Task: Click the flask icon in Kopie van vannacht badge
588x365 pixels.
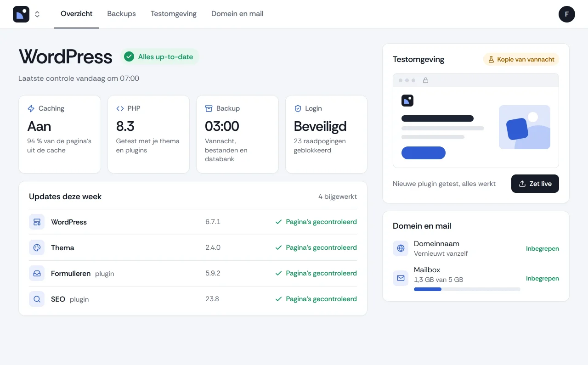Action: (491, 59)
